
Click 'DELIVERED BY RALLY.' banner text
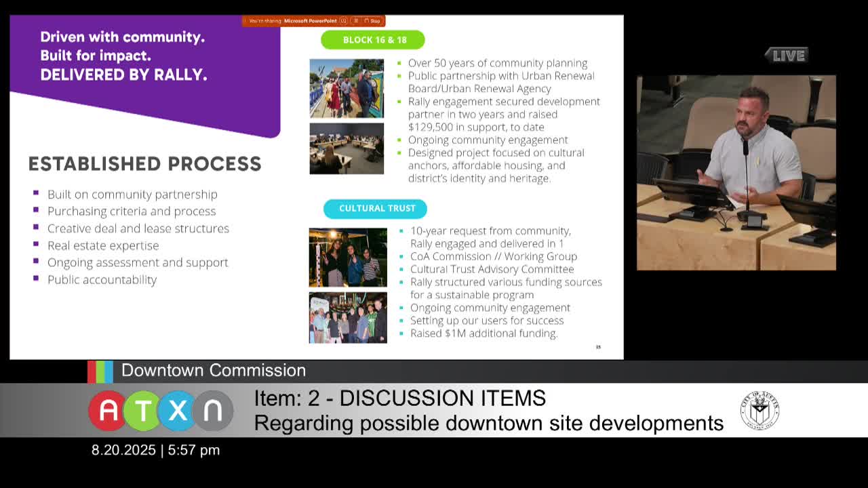[x=124, y=75]
